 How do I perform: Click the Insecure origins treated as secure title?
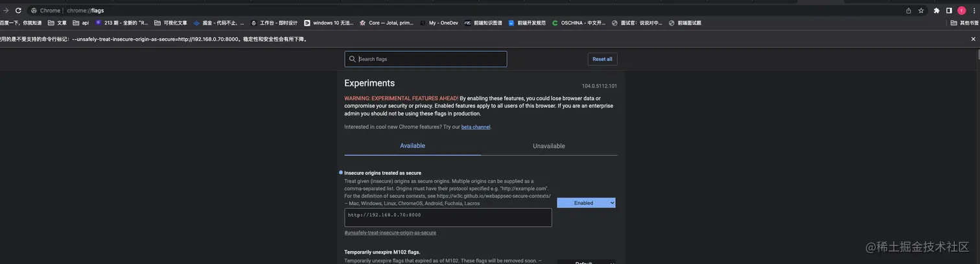pyautogui.click(x=382, y=173)
